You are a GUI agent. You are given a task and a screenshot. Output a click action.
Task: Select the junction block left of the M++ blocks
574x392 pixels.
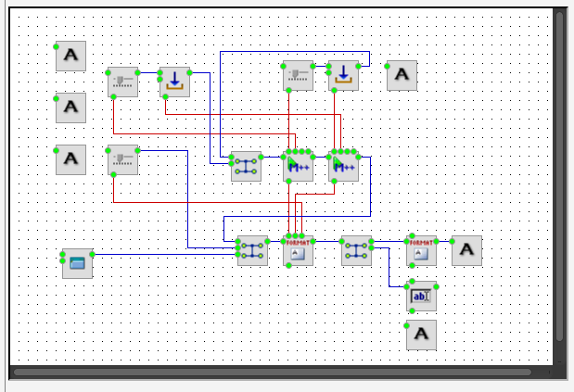247,167
